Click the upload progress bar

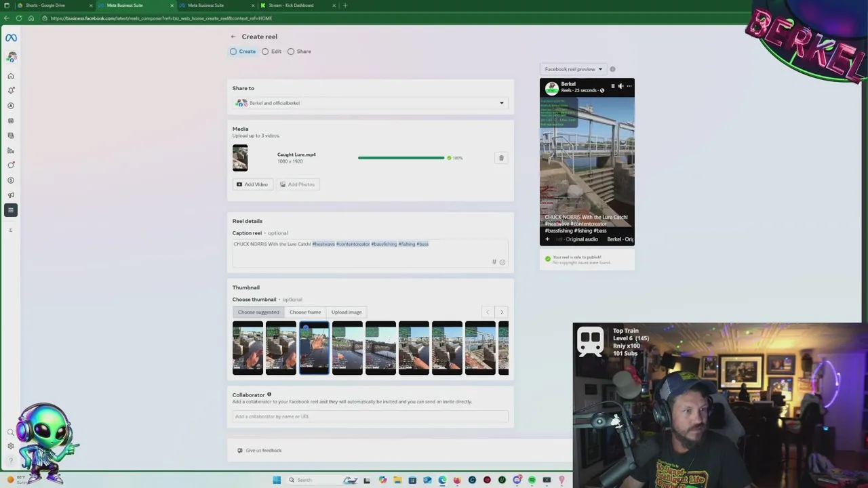click(x=401, y=158)
